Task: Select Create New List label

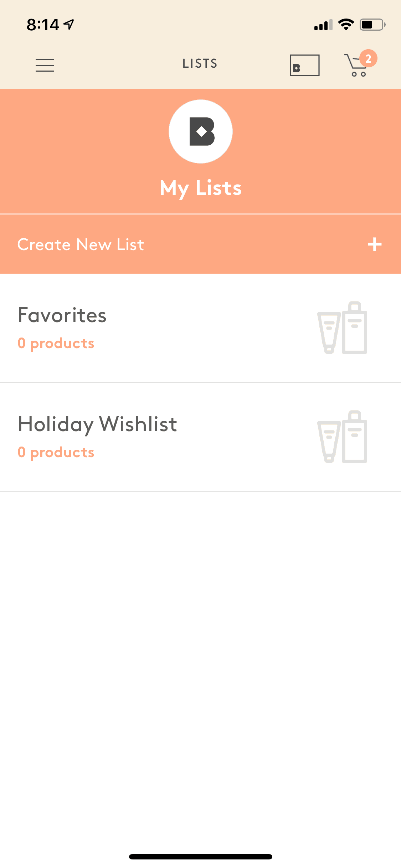Action: [x=81, y=245]
